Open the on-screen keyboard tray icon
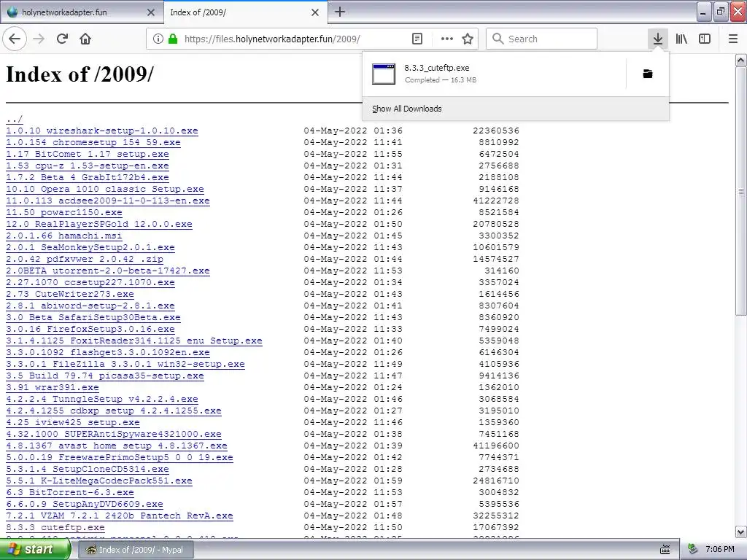The width and height of the screenshot is (747, 560). click(x=665, y=550)
